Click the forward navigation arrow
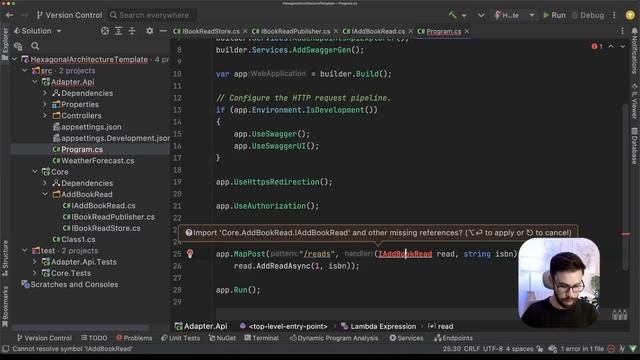 point(24,15)
